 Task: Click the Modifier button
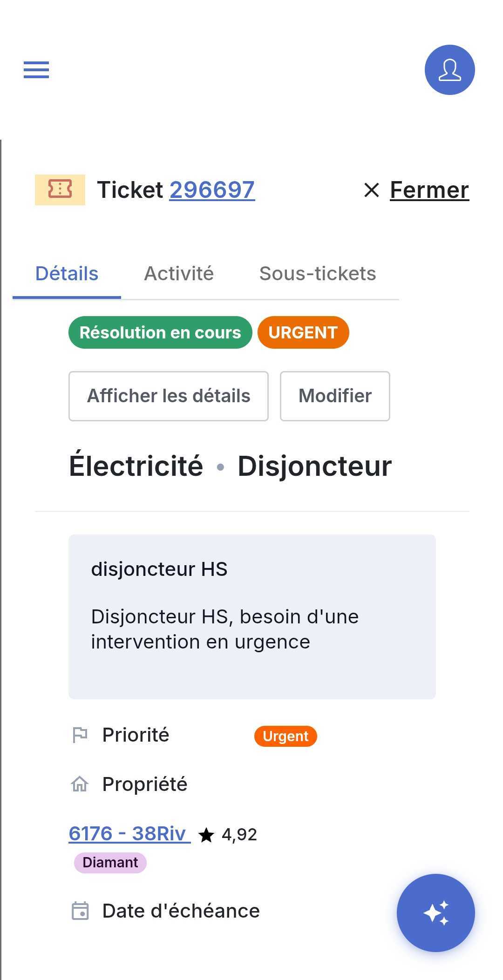(x=335, y=396)
